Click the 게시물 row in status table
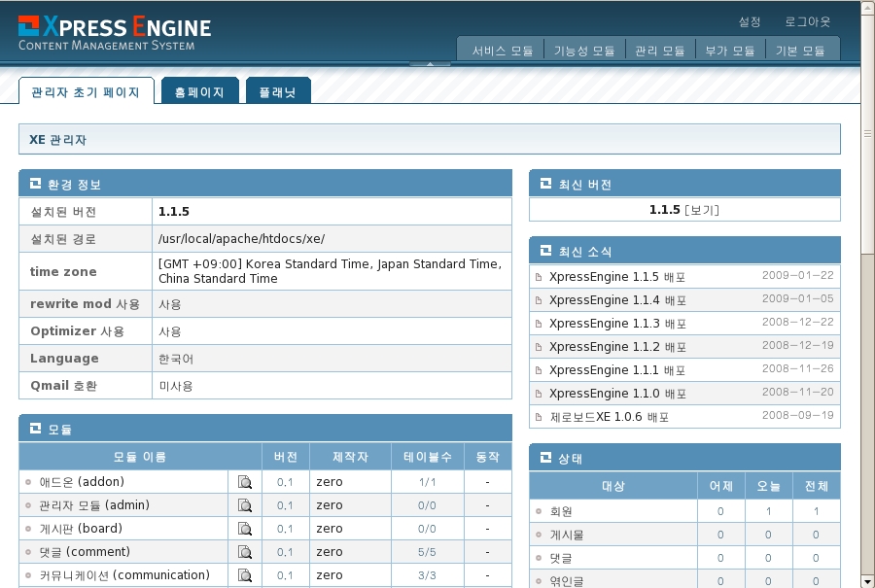Image resolution: width=875 pixels, height=588 pixels. click(684, 535)
